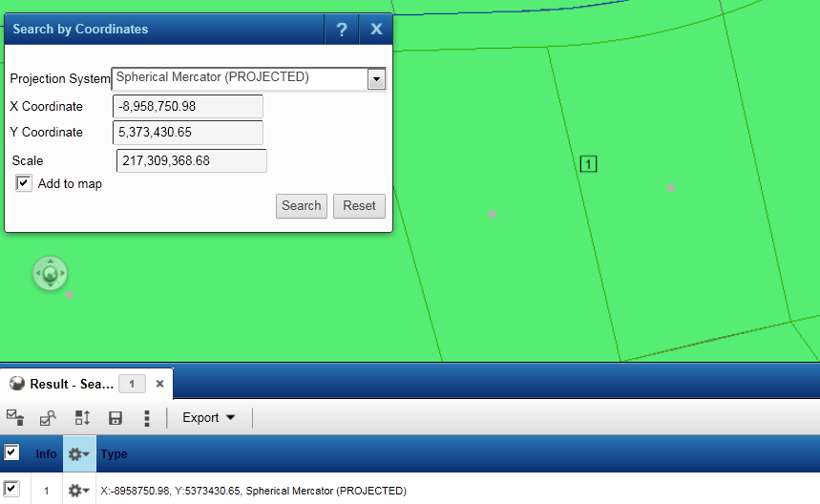The height and width of the screenshot is (504, 820).
Task: Uncheck the row 1 result checkbox
Action: click(x=12, y=490)
